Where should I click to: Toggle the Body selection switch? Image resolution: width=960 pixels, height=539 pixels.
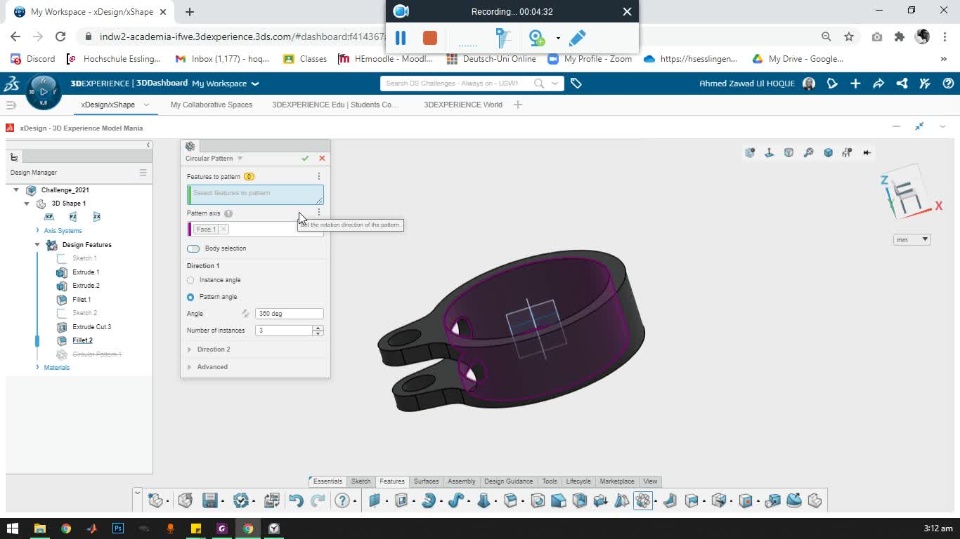[x=193, y=249]
